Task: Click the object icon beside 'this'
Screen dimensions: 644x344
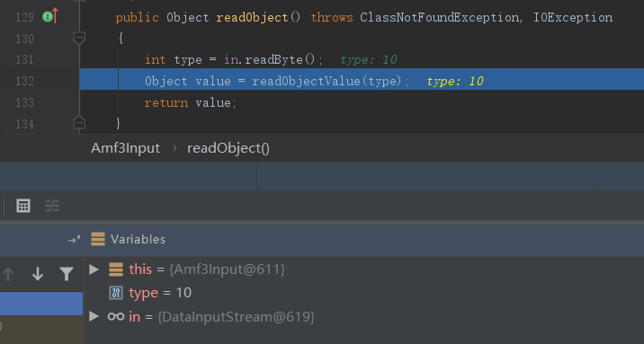Action: (116, 269)
